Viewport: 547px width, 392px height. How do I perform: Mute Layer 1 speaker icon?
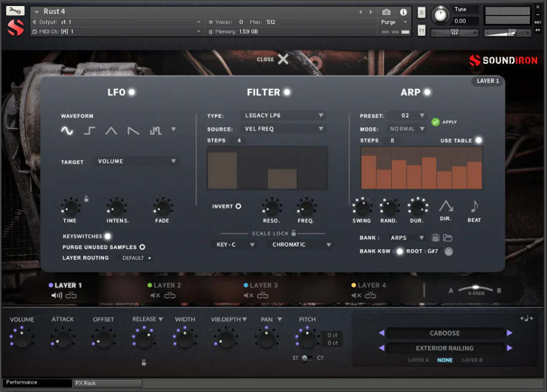pos(57,296)
